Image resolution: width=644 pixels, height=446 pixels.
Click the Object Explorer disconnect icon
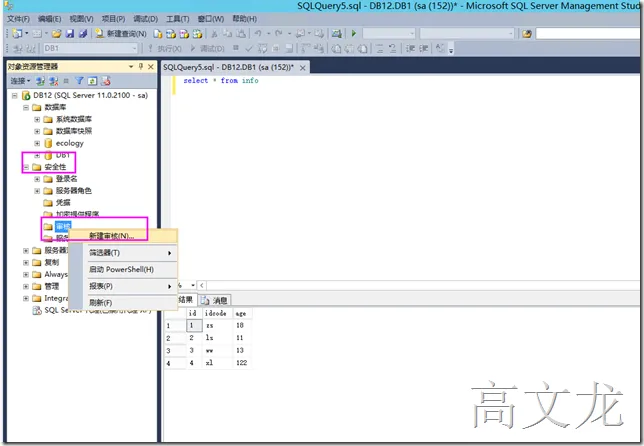click(x=53, y=81)
